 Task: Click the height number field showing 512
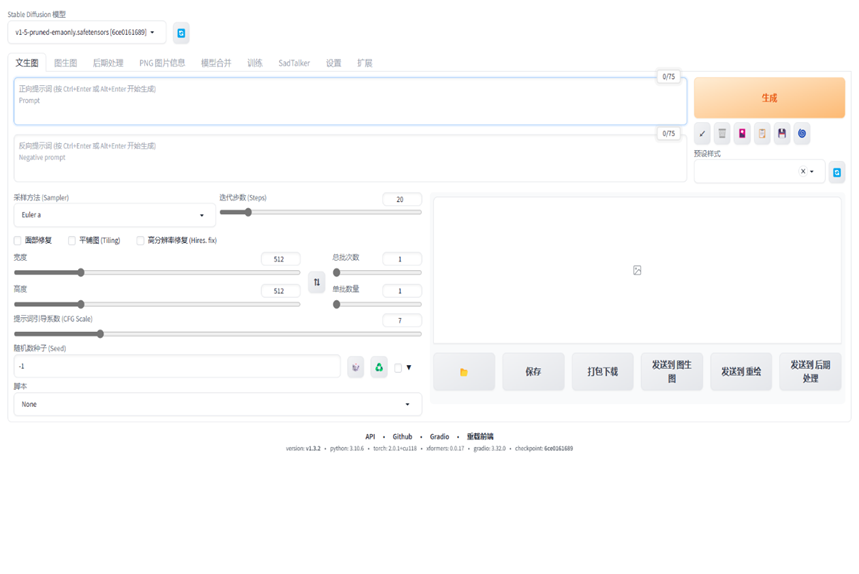[280, 291]
